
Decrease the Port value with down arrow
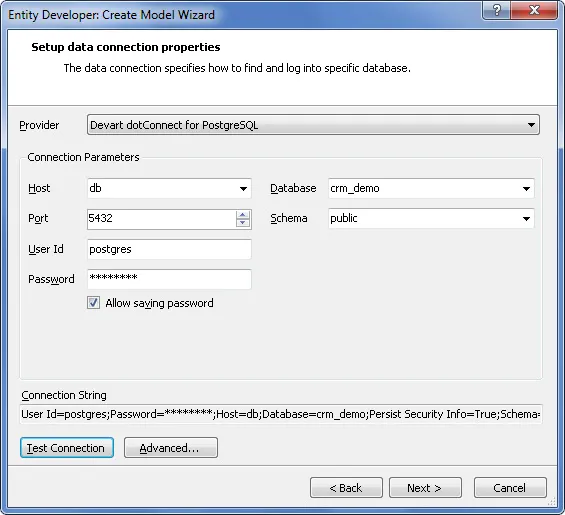click(243, 223)
